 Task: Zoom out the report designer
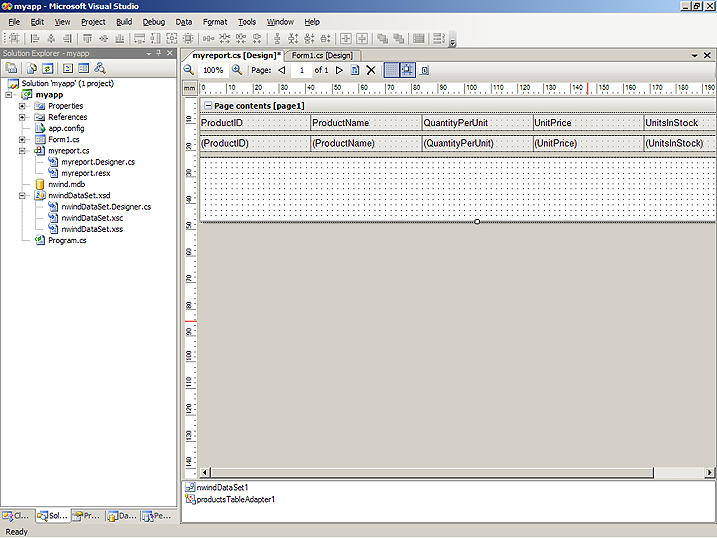[189, 70]
